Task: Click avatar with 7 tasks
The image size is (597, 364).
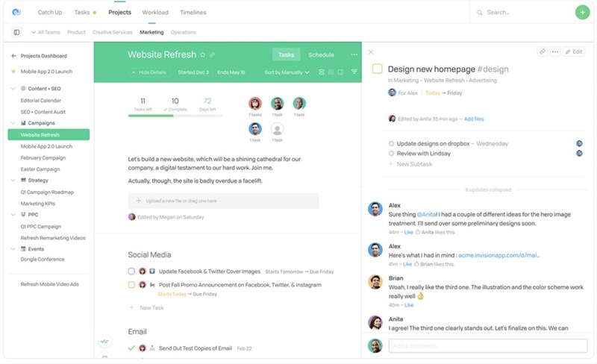Action: (x=255, y=103)
